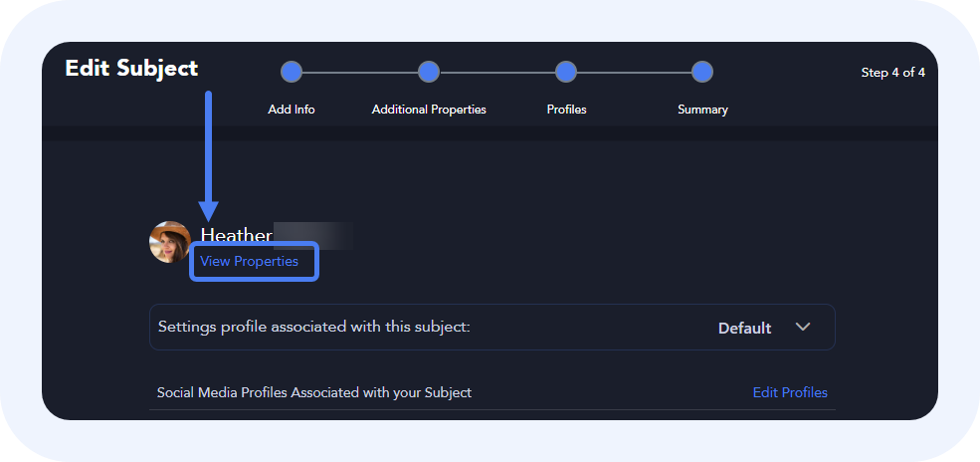Screen dimensions: 980x462
Task: Open the View Properties link
Action: click(x=250, y=262)
